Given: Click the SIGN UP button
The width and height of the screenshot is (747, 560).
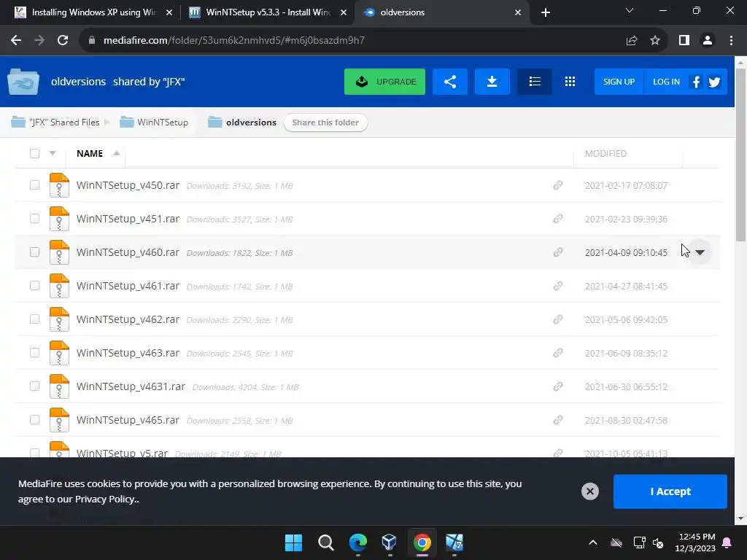Looking at the screenshot, I should pyautogui.click(x=619, y=82).
